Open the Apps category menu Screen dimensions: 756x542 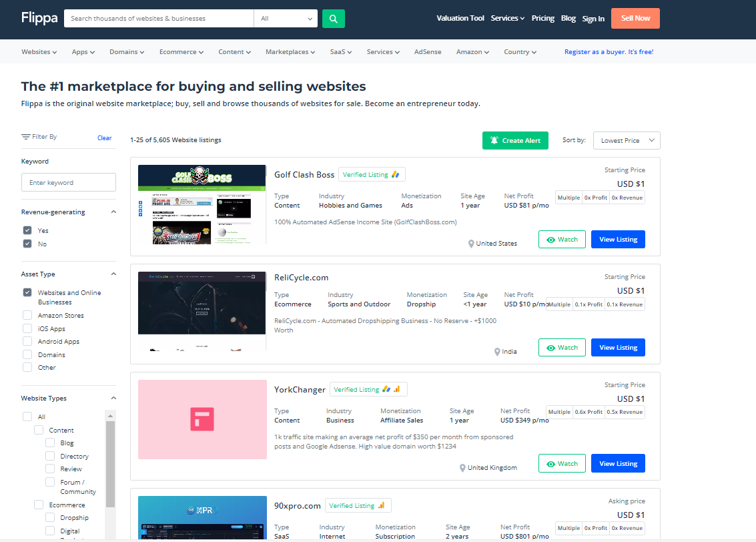(83, 51)
